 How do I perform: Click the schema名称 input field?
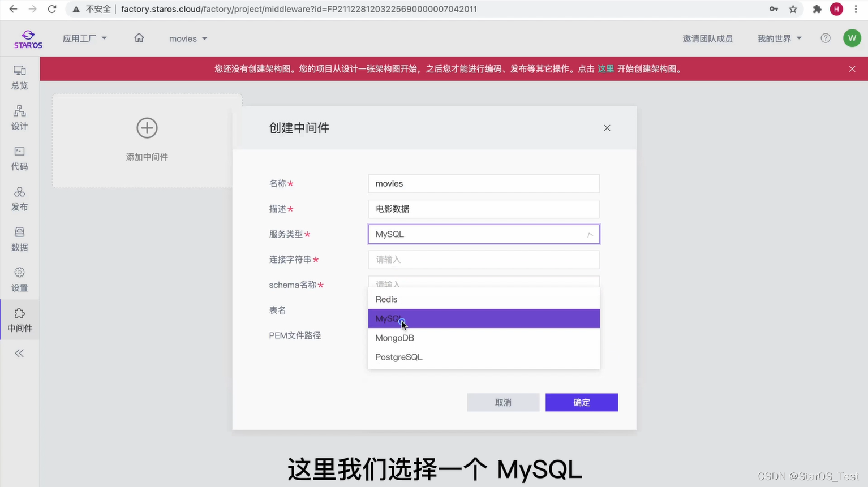[484, 282]
